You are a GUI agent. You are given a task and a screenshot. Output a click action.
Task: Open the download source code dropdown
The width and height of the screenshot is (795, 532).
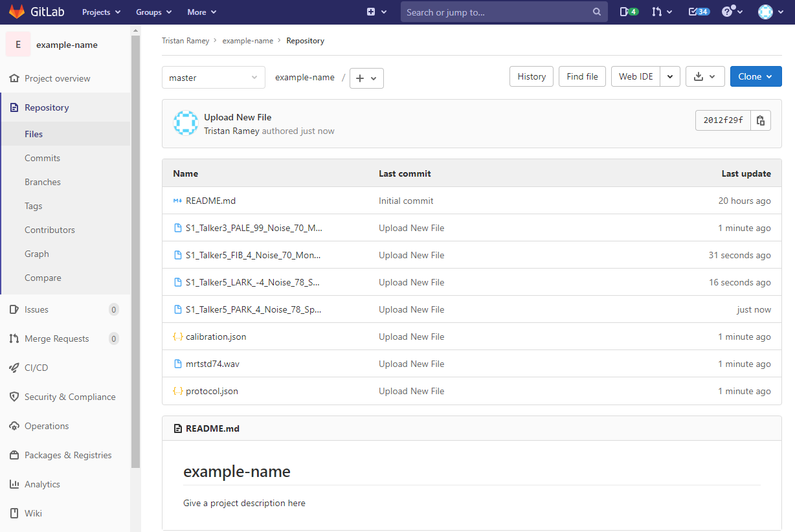coord(704,76)
